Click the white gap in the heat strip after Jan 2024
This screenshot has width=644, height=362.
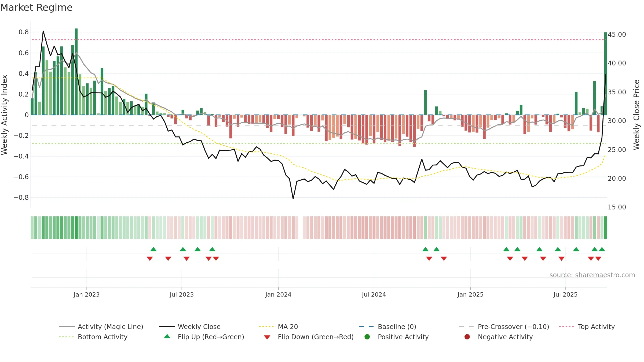(x=301, y=228)
